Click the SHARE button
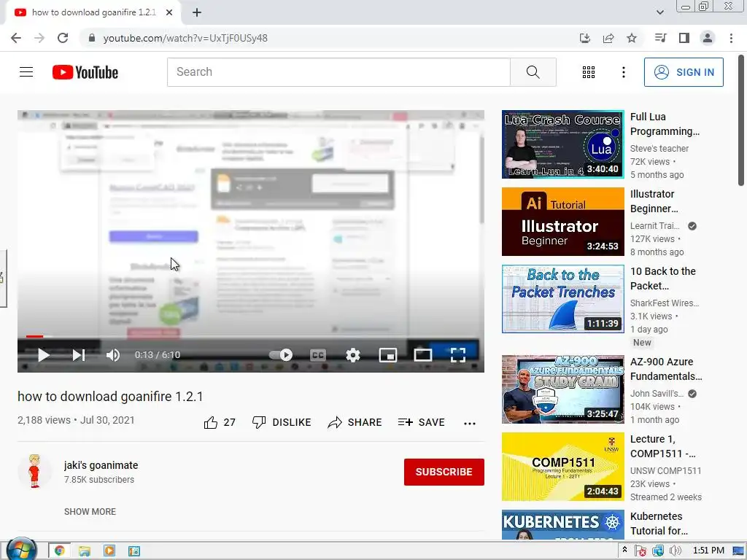747x560 pixels. tap(355, 422)
